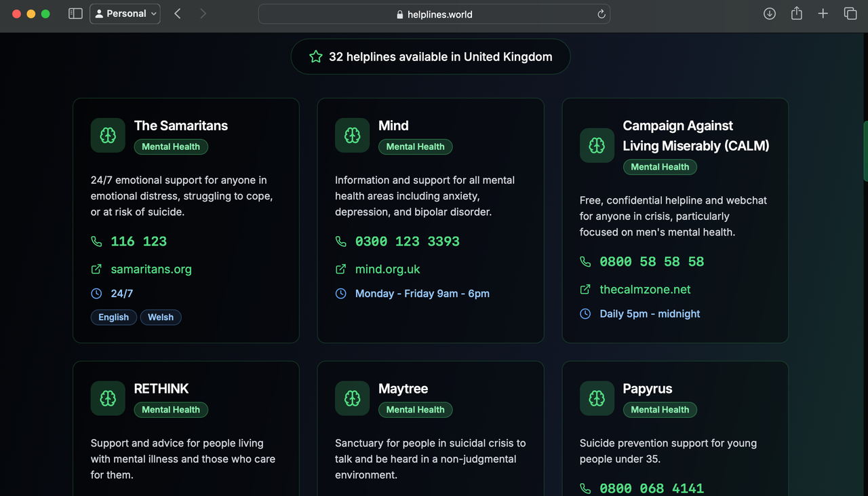Viewport: 868px width, 496px height.
Task: Click the Mental Health tag under RETHINK
Action: (171, 410)
